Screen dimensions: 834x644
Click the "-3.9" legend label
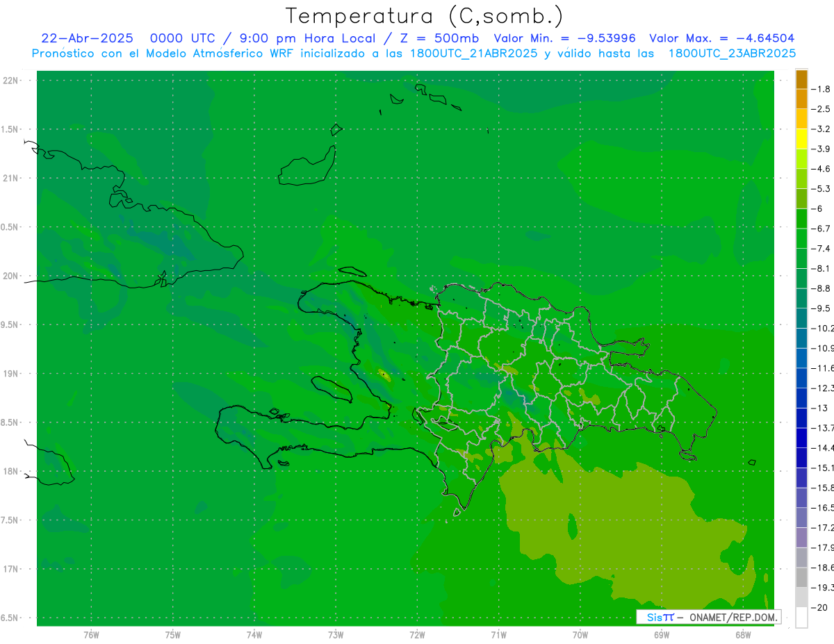[820, 149]
